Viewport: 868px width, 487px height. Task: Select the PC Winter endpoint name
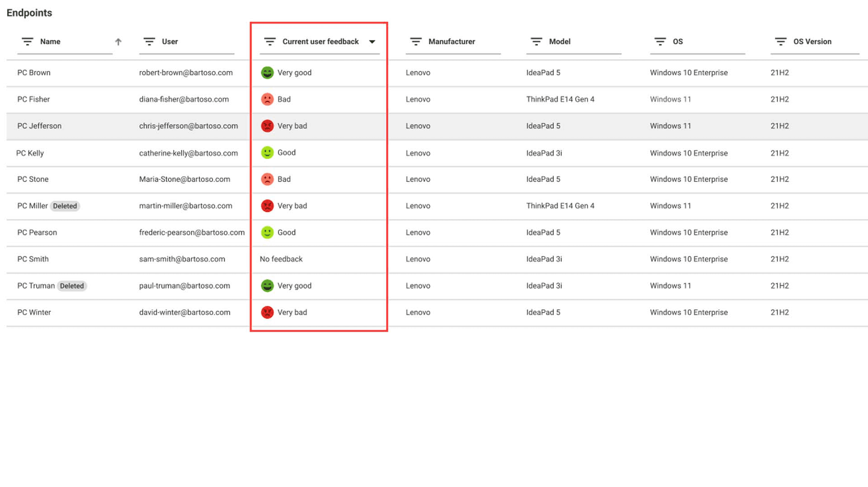tap(34, 313)
